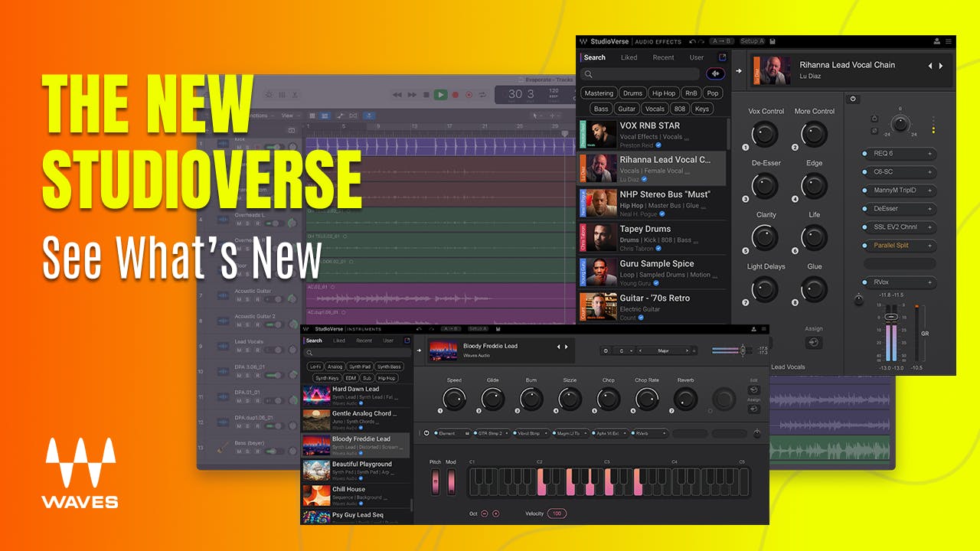Expand the REQ 6 plugin controls
This screenshot has width=980, height=551.
coord(929,153)
